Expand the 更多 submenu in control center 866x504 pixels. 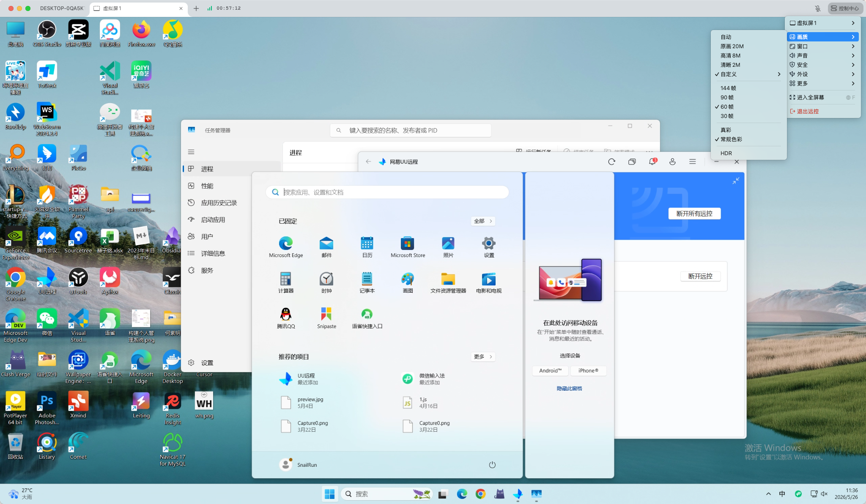pyautogui.click(x=822, y=83)
